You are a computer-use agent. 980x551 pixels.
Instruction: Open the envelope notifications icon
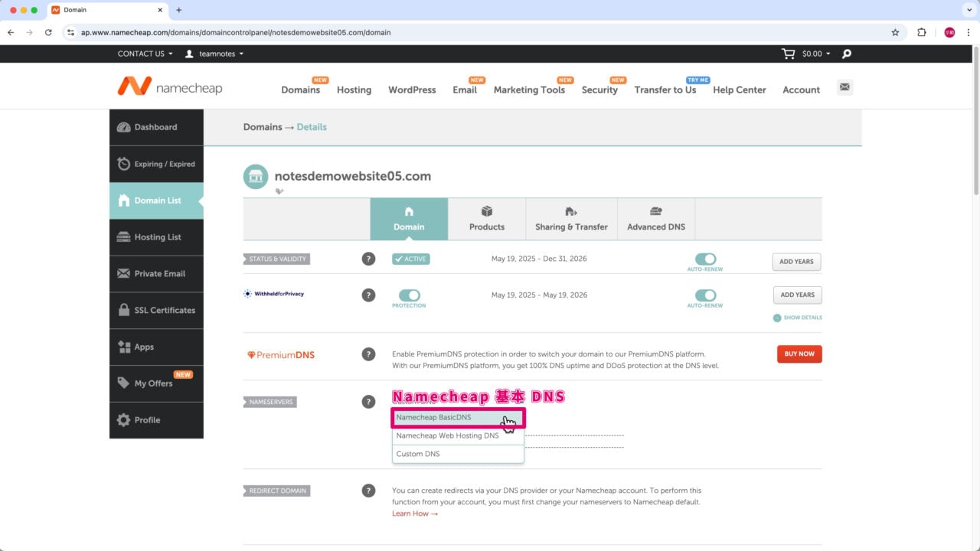pyautogui.click(x=844, y=87)
